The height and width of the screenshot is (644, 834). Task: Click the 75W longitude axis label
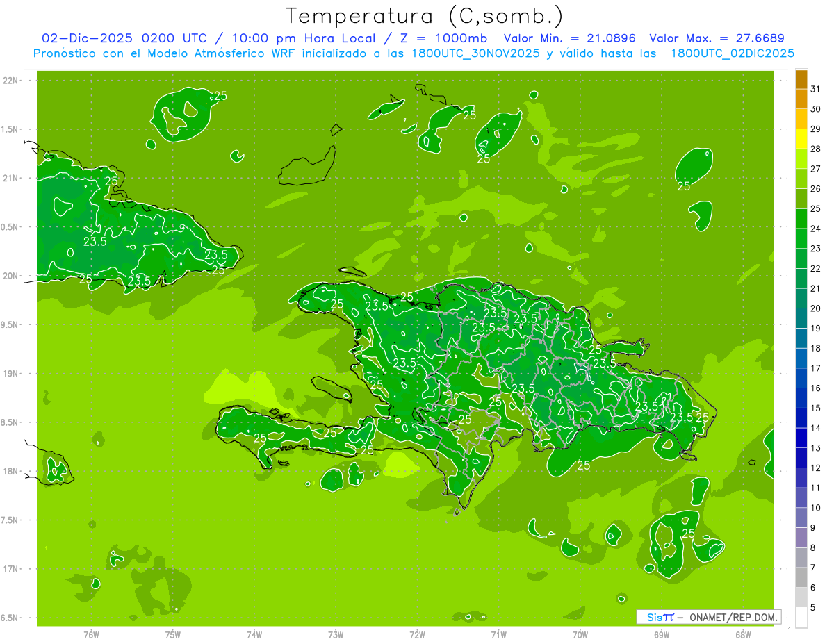coord(173,635)
